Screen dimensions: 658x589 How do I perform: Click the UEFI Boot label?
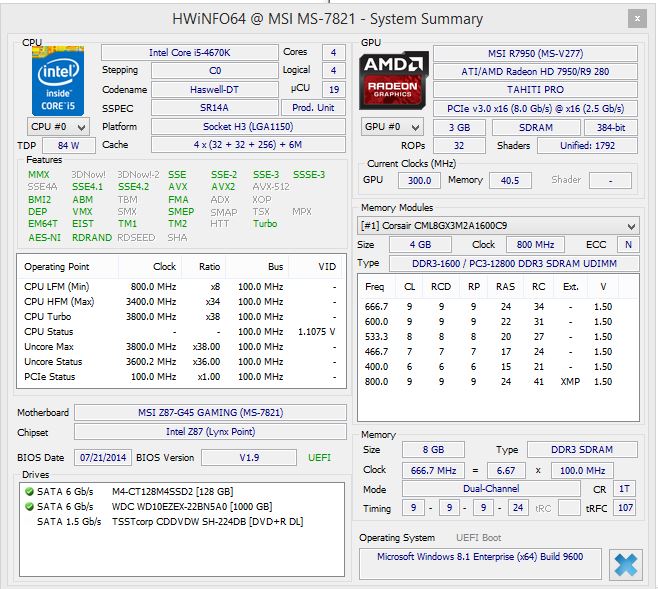478,538
